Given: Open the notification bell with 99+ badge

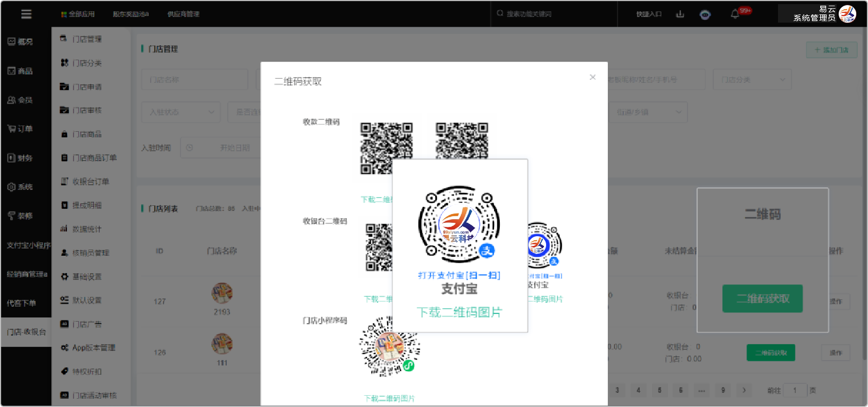Looking at the screenshot, I should pos(735,14).
